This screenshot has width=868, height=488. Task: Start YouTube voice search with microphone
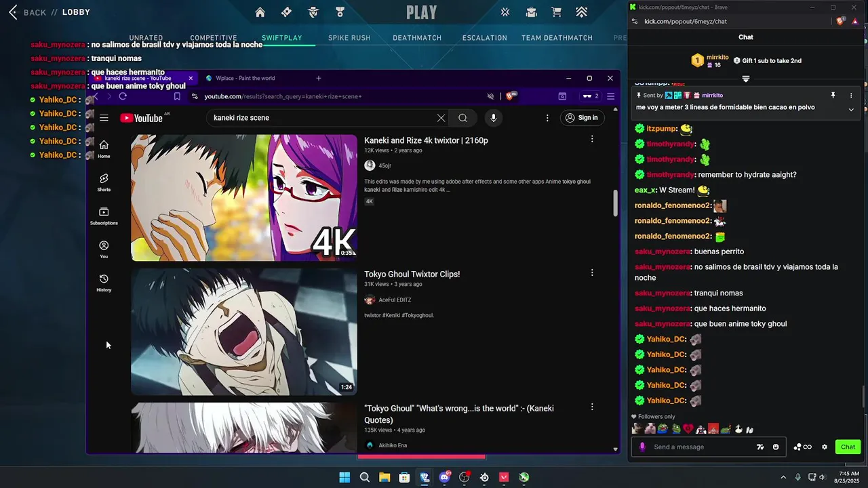coord(493,118)
